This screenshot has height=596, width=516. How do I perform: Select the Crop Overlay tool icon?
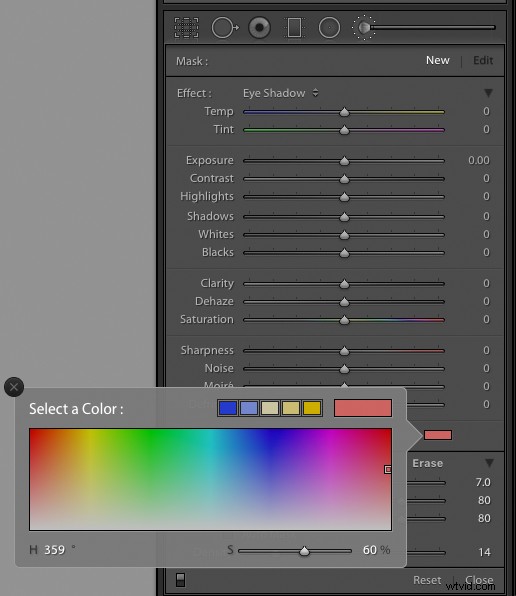(186, 28)
